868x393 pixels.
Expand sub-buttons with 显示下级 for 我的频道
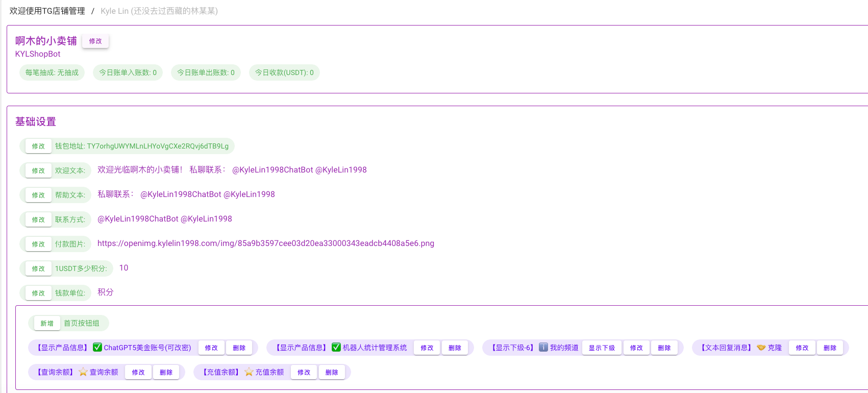click(x=602, y=348)
